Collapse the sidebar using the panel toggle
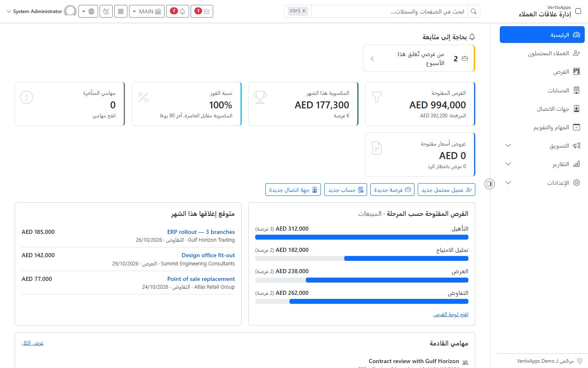This screenshot has width=588, height=368. click(490, 184)
